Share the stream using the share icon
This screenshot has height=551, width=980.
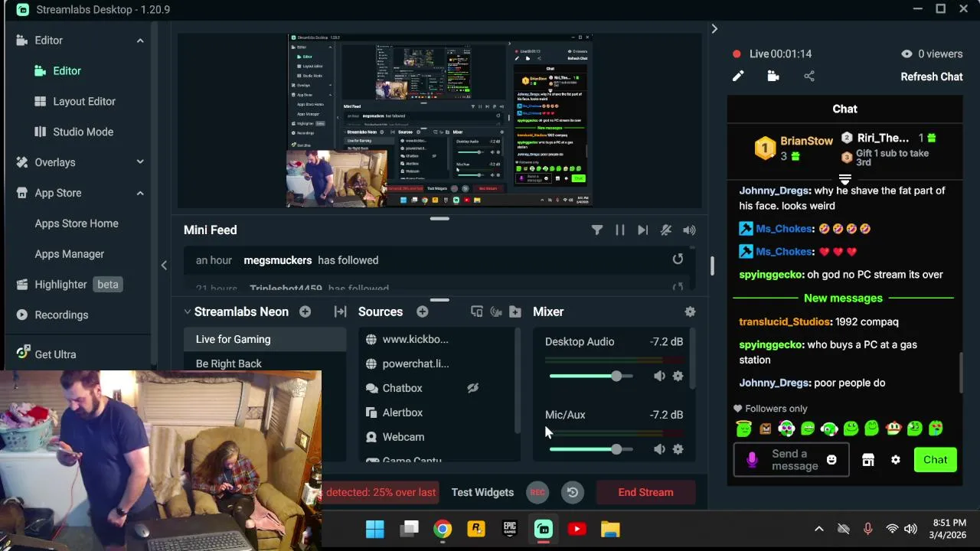(809, 76)
